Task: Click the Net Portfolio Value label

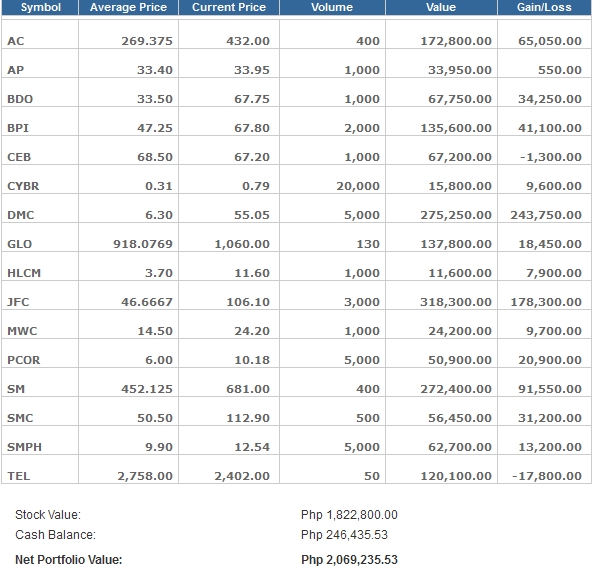Action: click(69, 560)
